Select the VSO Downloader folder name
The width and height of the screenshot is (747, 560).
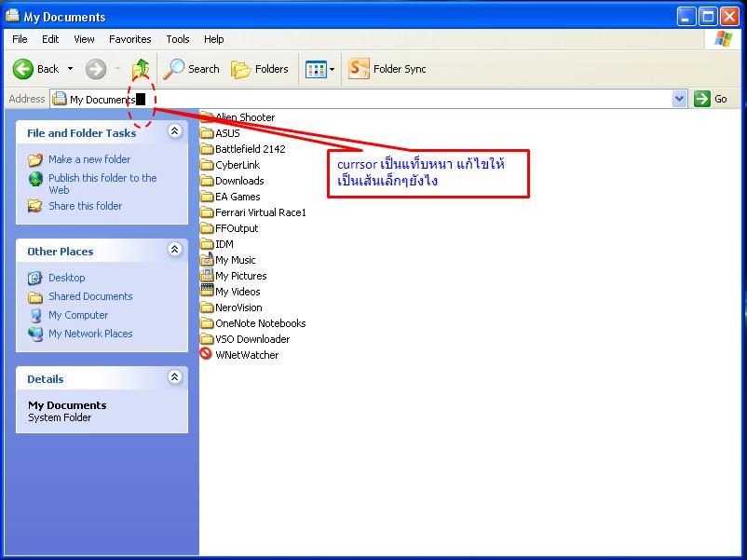coord(252,339)
